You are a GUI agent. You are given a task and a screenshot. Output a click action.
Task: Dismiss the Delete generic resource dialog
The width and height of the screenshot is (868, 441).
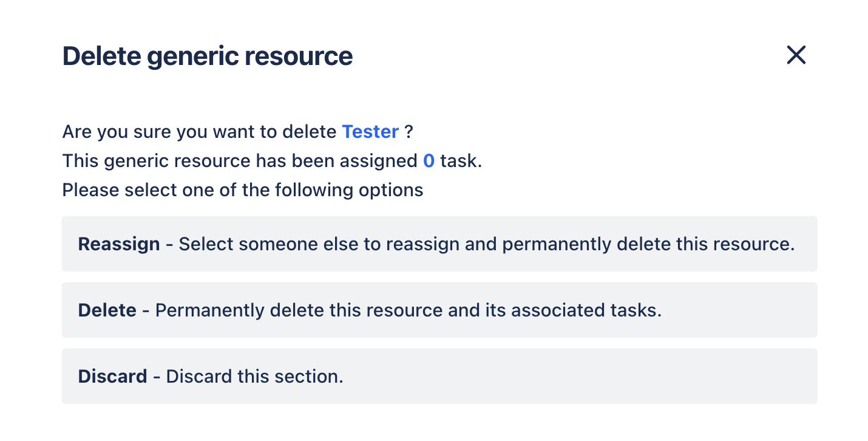tap(796, 55)
